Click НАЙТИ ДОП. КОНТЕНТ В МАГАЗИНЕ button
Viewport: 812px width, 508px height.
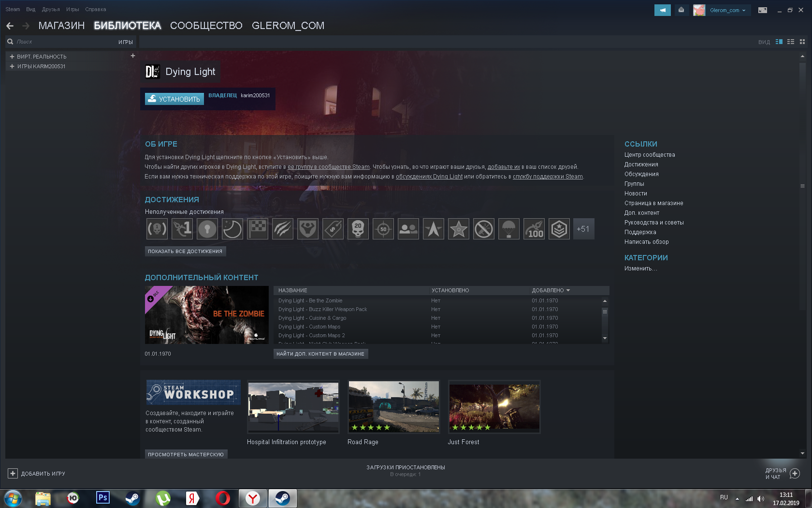pyautogui.click(x=320, y=354)
